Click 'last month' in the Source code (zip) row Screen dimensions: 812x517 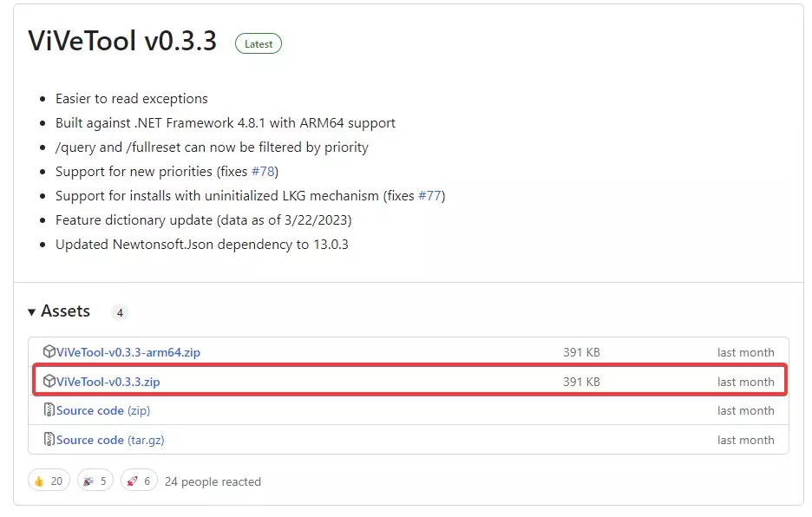click(x=746, y=410)
